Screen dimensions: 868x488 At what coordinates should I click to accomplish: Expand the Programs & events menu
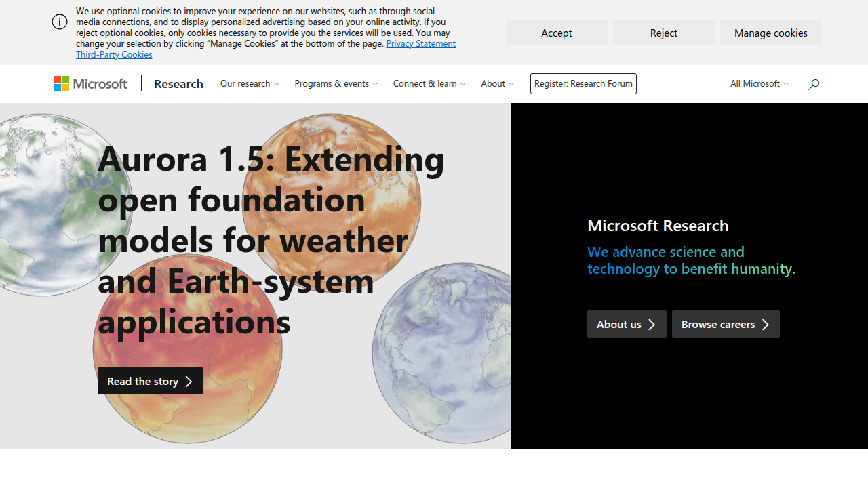tap(336, 83)
